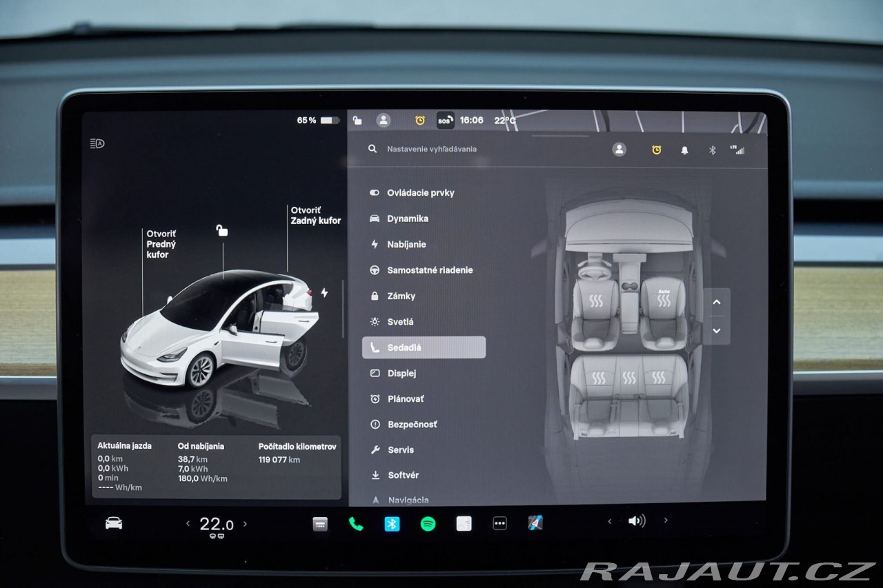This screenshot has height=588, width=883.
Task: Open Spotify from the bottom dock
Action: click(x=428, y=524)
